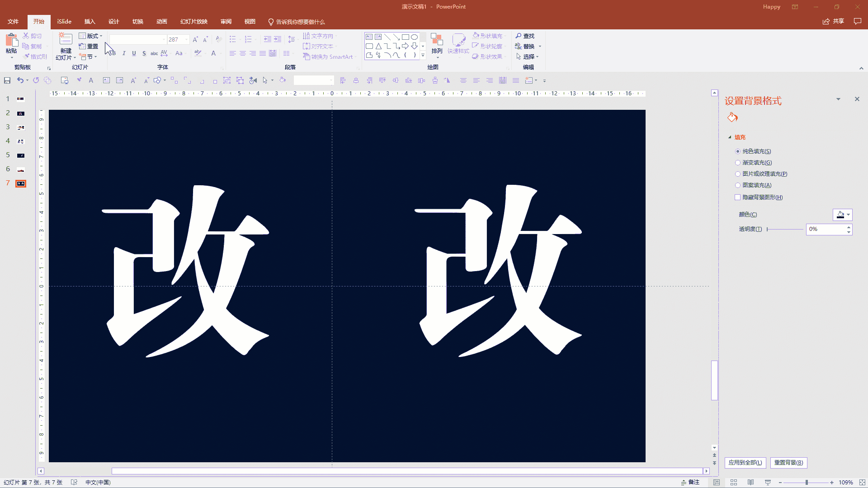The height and width of the screenshot is (488, 868).
Task: Click the transparency slider track
Action: 785,230
